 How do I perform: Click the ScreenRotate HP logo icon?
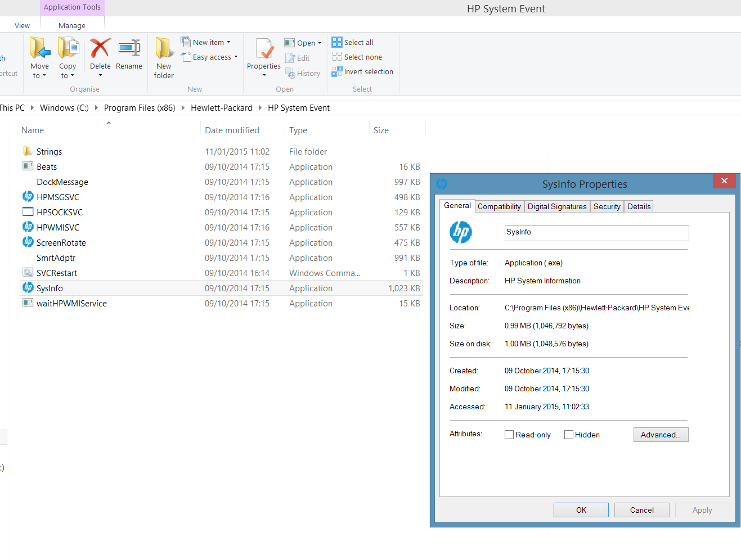[28, 242]
